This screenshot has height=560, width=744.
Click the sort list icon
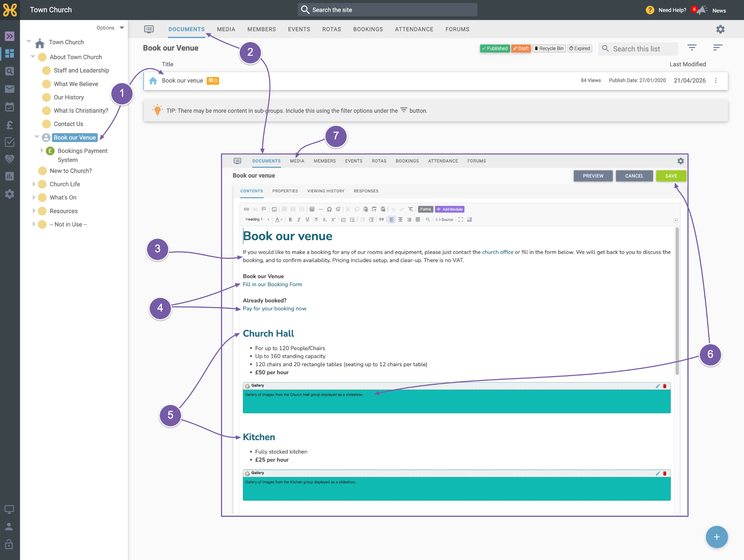point(718,48)
